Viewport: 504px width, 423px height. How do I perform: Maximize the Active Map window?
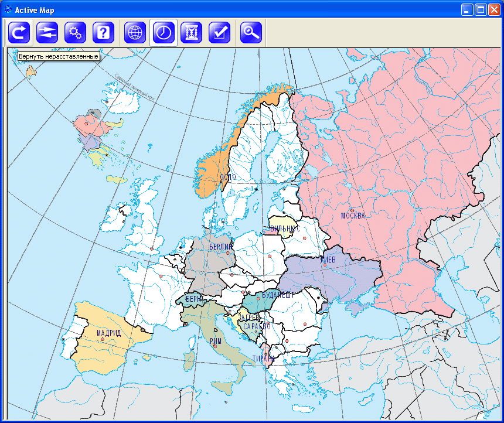pos(481,10)
